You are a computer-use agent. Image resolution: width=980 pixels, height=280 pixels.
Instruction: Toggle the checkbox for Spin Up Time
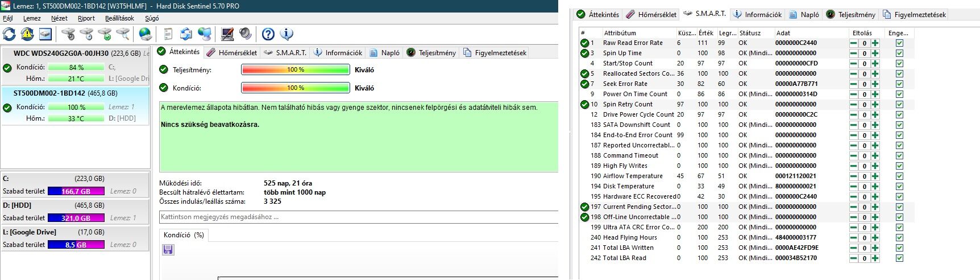click(x=899, y=53)
